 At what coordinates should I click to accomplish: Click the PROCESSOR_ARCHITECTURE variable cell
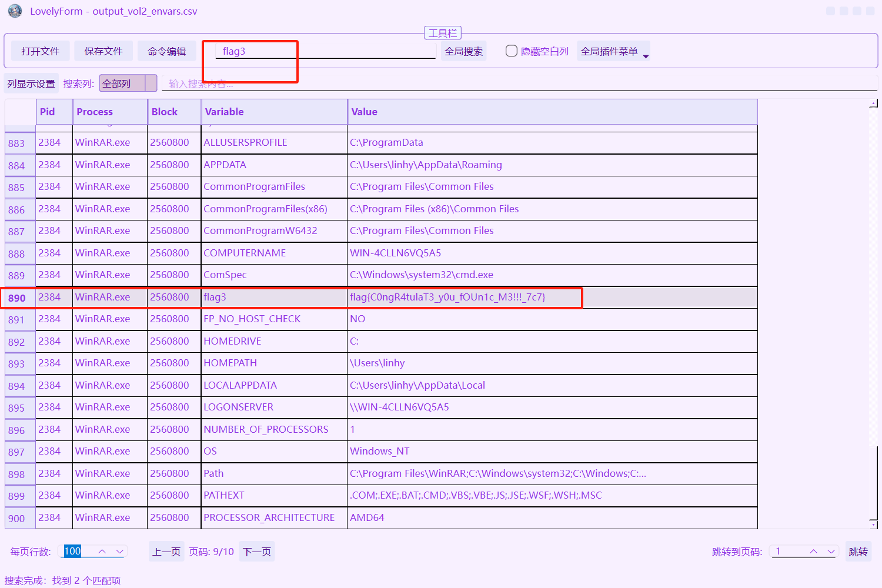click(274, 518)
